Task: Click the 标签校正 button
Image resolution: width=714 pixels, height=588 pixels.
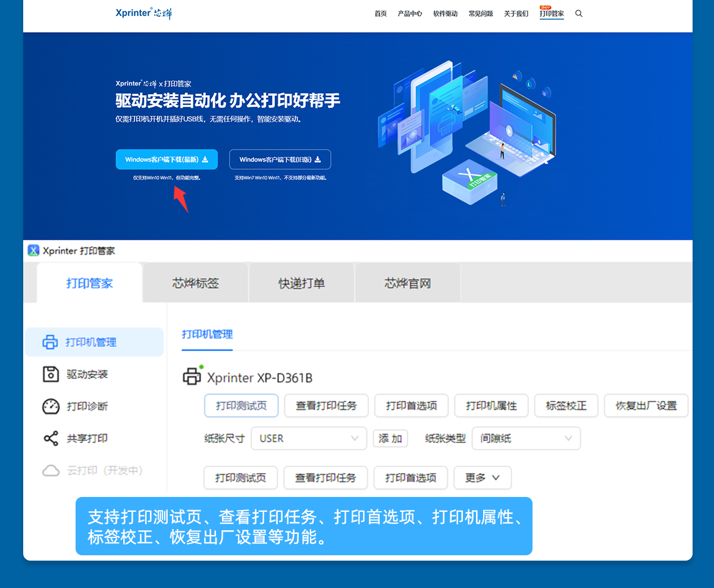Action: click(x=566, y=406)
